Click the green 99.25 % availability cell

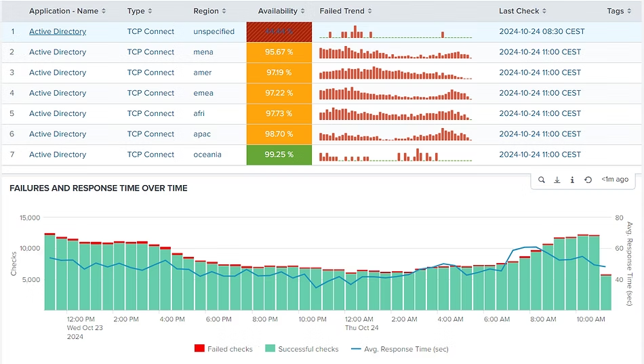[x=279, y=155]
